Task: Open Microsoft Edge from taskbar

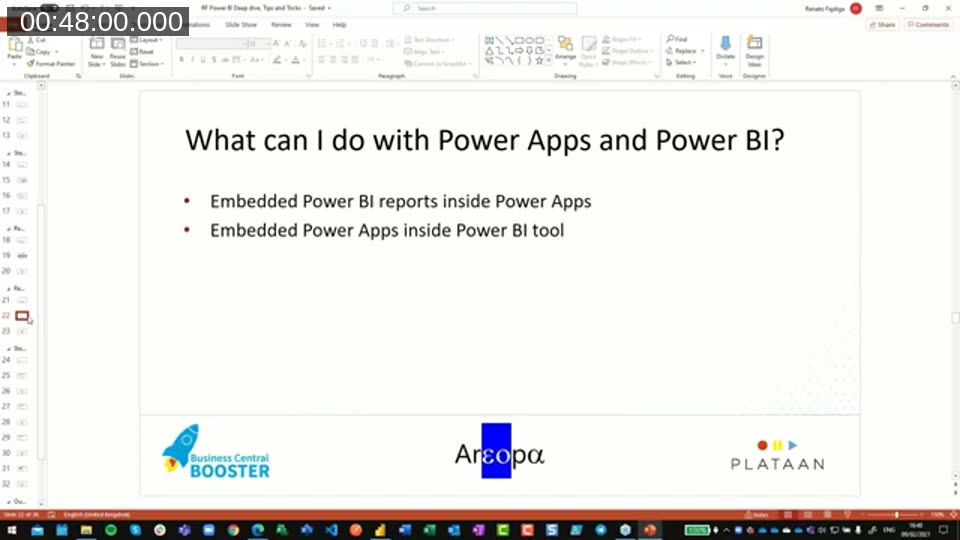Action: coord(258,530)
